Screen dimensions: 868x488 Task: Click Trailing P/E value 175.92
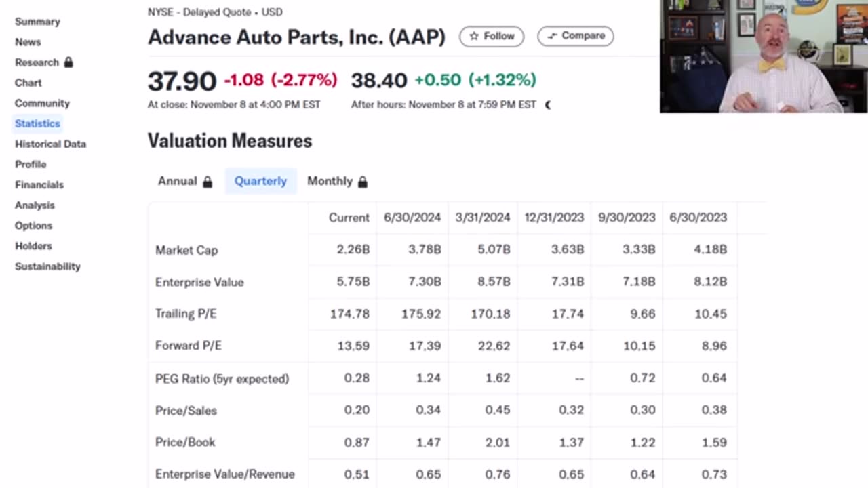pos(420,314)
